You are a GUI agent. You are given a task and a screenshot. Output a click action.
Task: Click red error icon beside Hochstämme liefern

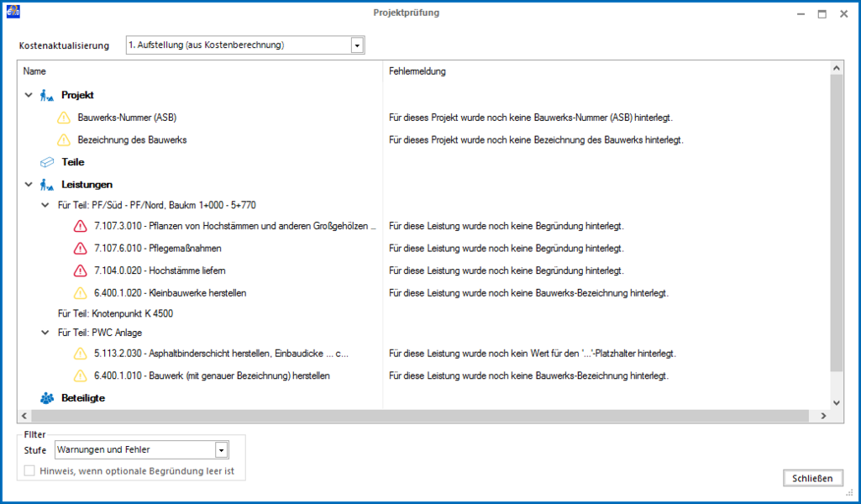(x=80, y=270)
